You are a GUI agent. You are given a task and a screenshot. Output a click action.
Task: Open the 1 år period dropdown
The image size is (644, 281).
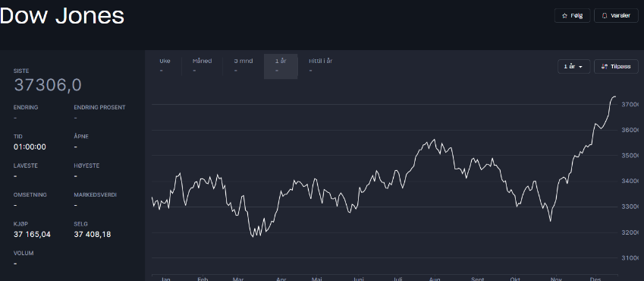point(573,66)
